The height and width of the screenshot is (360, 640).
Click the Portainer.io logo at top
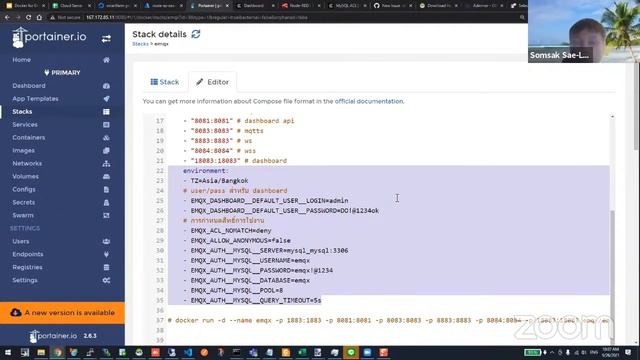click(x=49, y=38)
